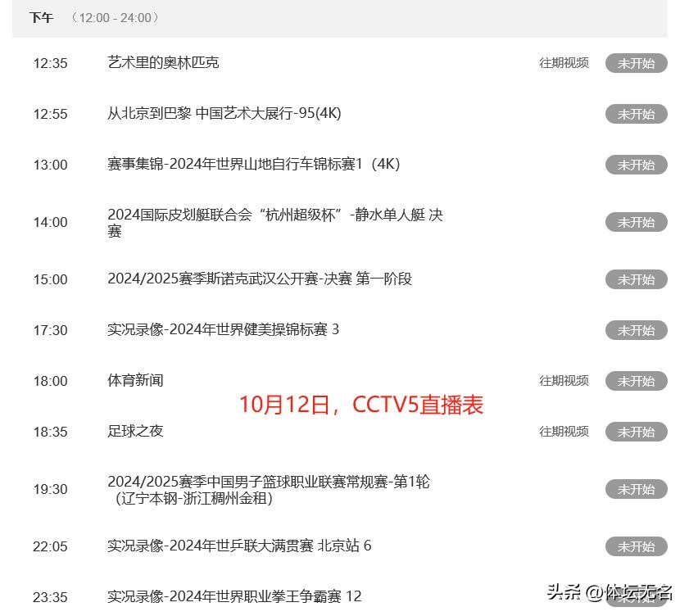Click the 23:35 time entry

click(x=51, y=597)
